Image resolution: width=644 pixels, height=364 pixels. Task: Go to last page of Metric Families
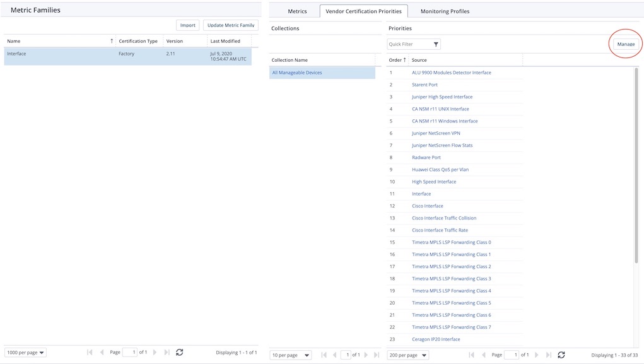[x=167, y=353]
